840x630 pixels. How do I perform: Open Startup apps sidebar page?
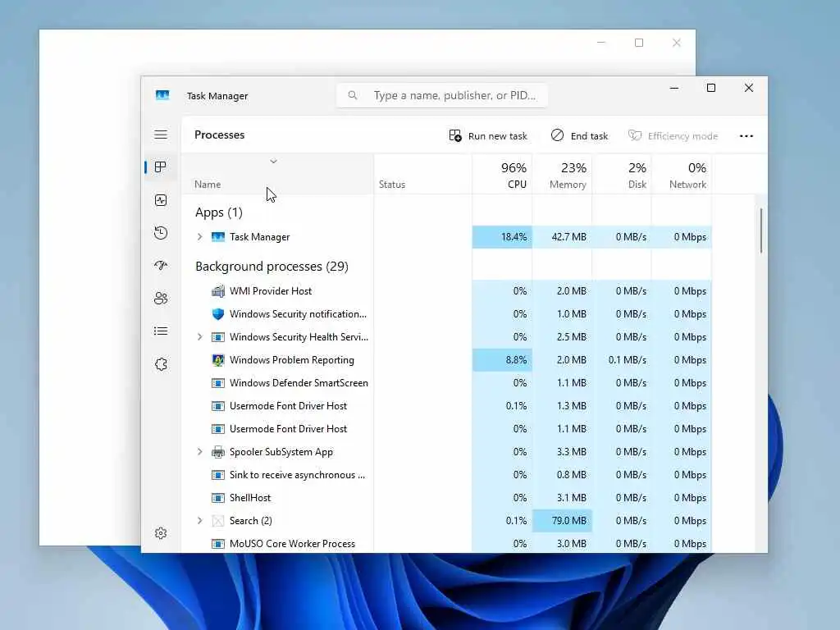click(161, 265)
